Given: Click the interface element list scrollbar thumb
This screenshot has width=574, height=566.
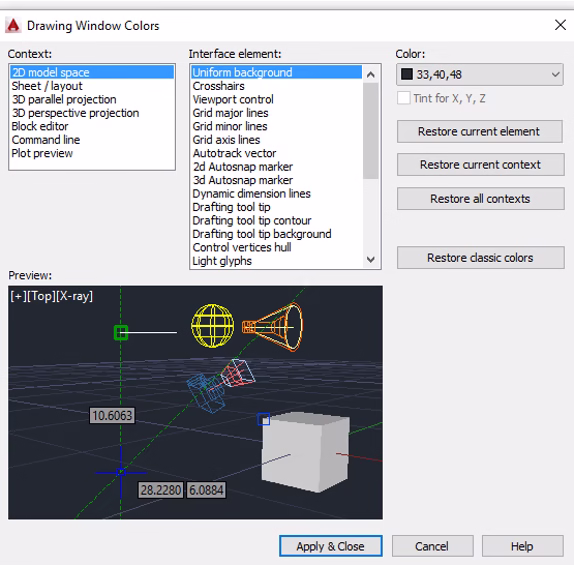Looking at the screenshot, I should (x=371, y=131).
